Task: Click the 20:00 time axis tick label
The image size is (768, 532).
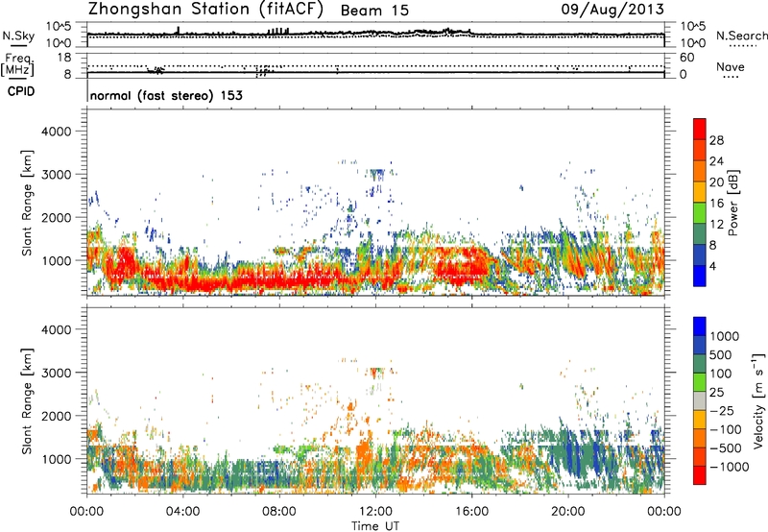Action: pyautogui.click(x=568, y=512)
